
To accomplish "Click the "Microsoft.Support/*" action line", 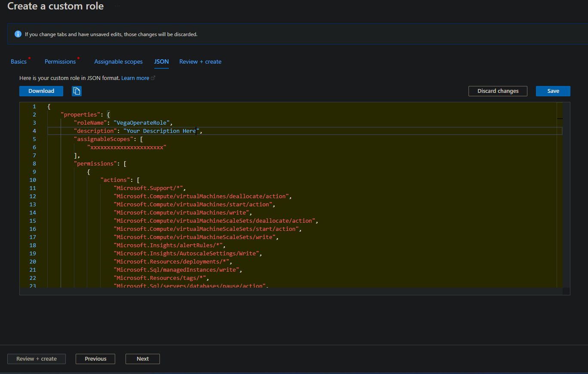I will tap(149, 188).
